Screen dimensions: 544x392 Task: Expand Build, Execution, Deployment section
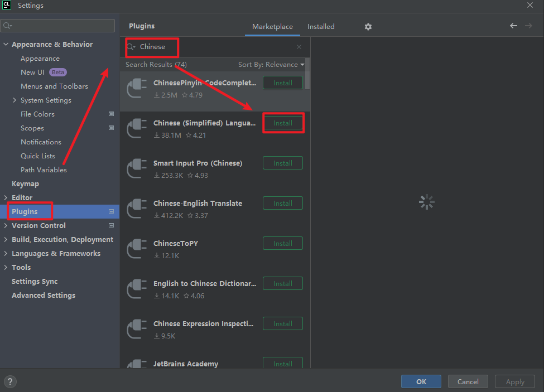pyautogui.click(x=6, y=240)
